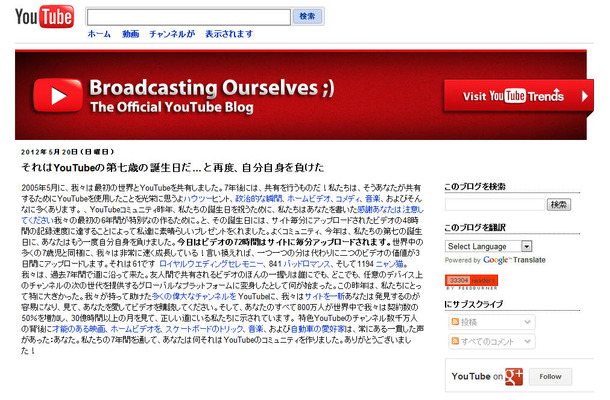Click the にサブスクライブ heading
The width and height of the screenshot is (610, 400).
pos(473,304)
